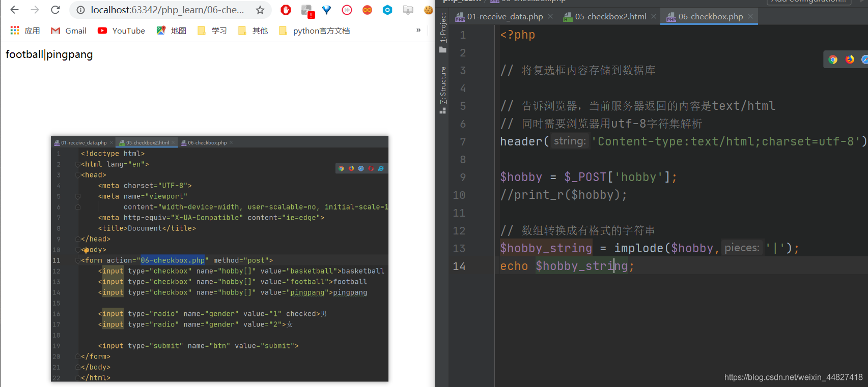Click the browser forward arrow
The image size is (868, 387).
tap(35, 10)
